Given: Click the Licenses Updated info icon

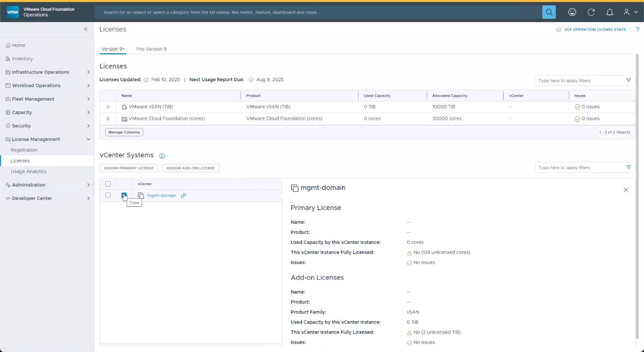Looking at the screenshot, I should 146,80.
